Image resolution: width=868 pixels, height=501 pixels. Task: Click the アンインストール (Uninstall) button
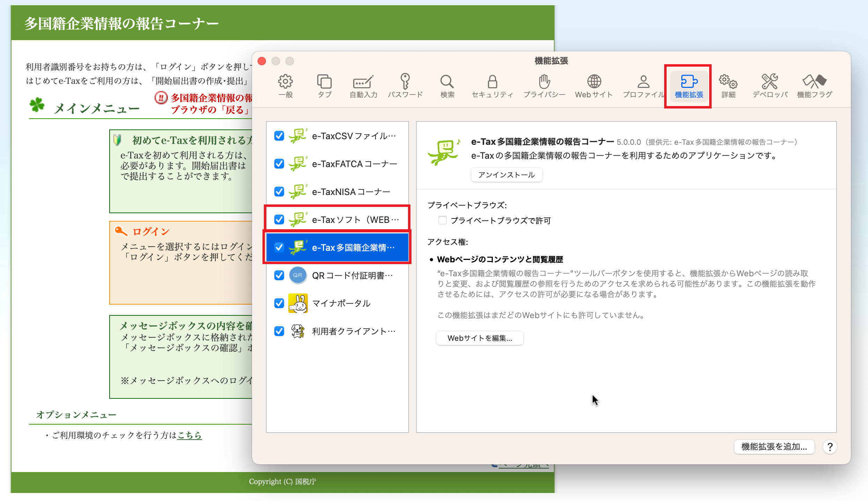coord(507,175)
